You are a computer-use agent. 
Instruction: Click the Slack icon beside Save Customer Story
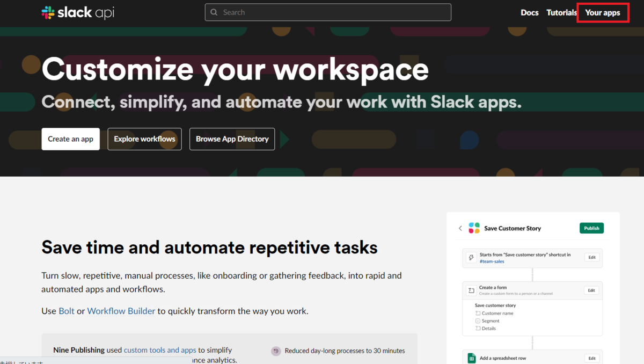[474, 228]
